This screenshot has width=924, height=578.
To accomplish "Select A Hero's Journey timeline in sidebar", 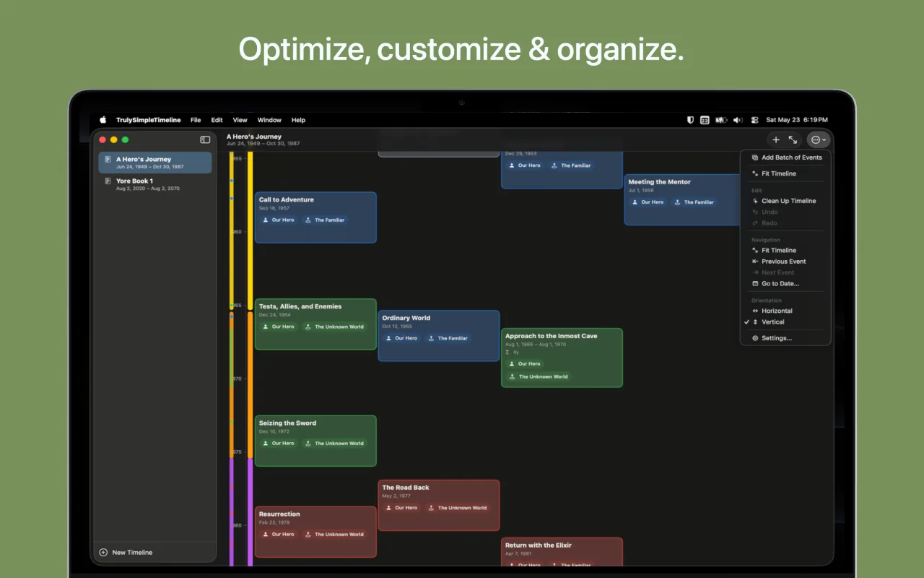I will pos(155,163).
